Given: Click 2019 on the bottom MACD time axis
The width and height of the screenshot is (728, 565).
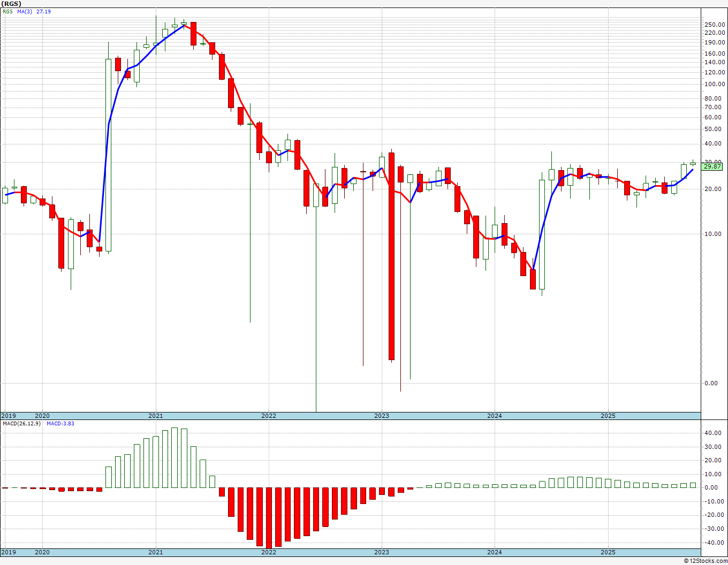Looking at the screenshot, I should coord(9,552).
